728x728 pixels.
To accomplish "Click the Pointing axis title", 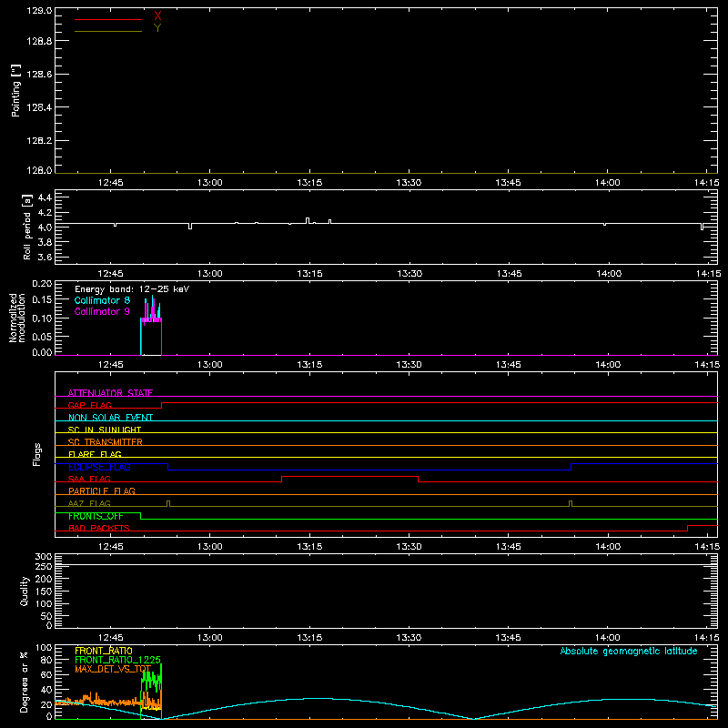I will pos(15,90).
